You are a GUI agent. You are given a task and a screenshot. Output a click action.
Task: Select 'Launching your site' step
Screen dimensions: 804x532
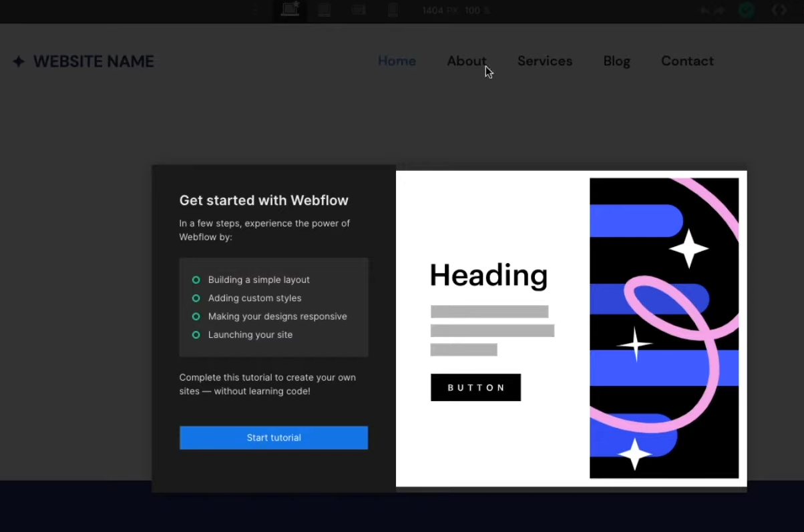(250, 334)
